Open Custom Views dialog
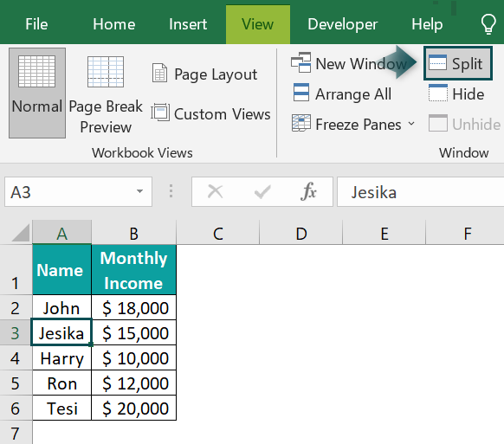 [210, 113]
